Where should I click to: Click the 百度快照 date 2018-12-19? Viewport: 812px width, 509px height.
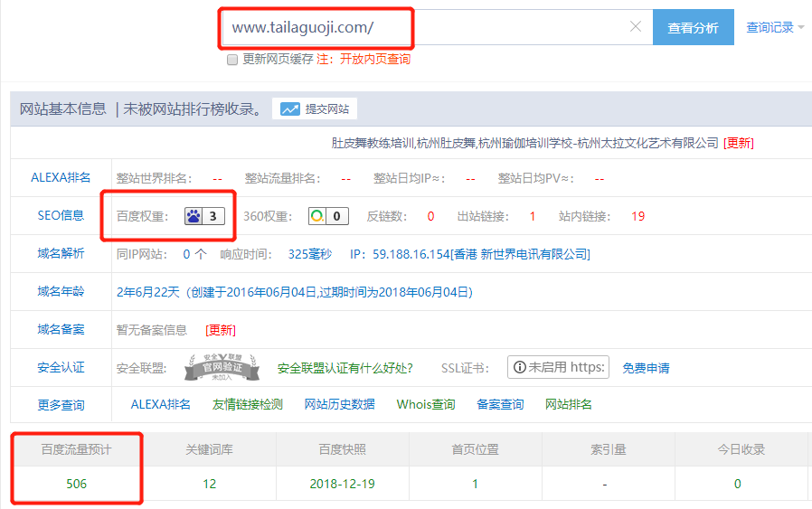point(343,484)
